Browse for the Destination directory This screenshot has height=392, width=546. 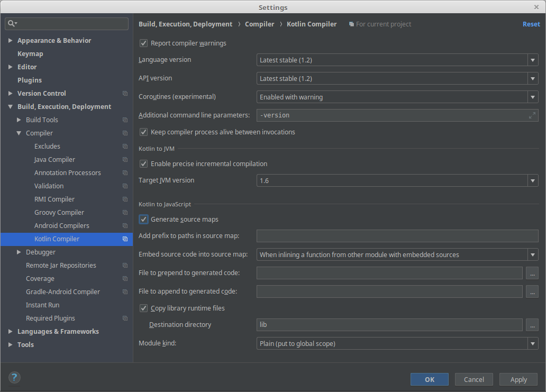[x=532, y=325]
